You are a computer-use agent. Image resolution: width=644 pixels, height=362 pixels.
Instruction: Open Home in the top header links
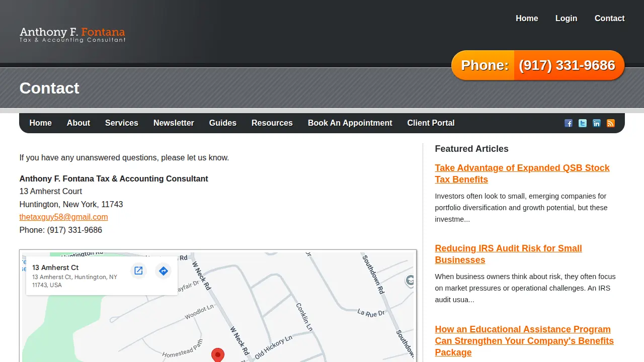527,19
